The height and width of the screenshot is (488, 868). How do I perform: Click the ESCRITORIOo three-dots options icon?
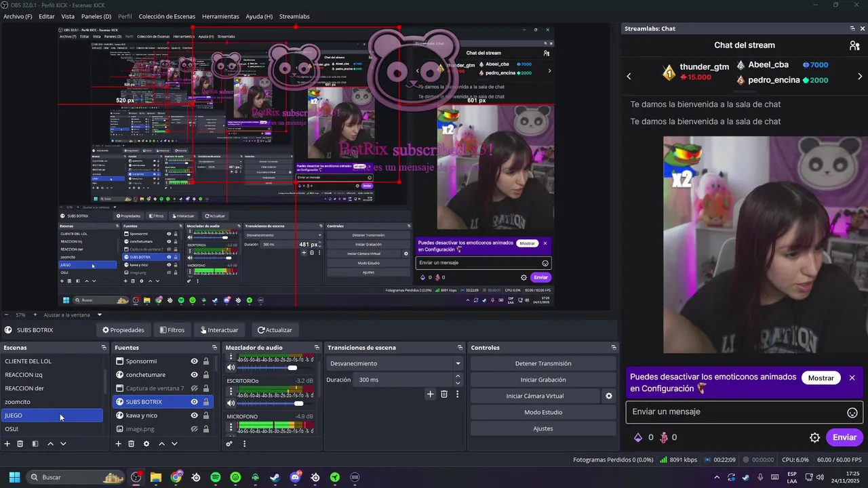[x=231, y=392]
